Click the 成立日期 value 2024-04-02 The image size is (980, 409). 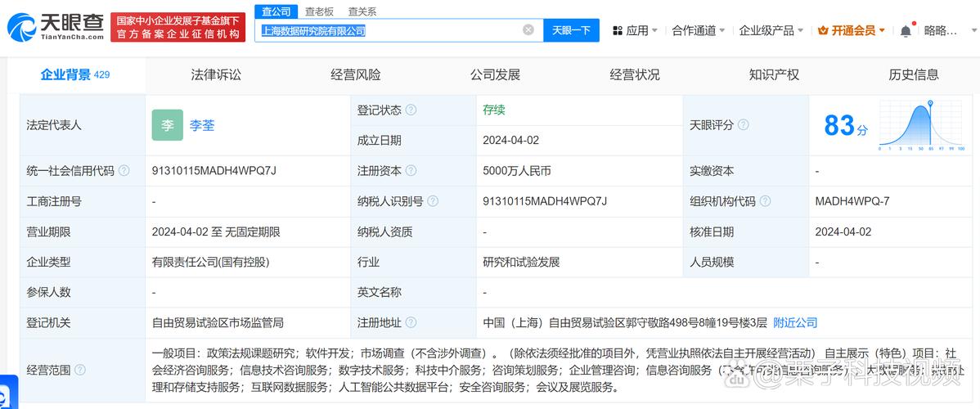click(x=510, y=141)
